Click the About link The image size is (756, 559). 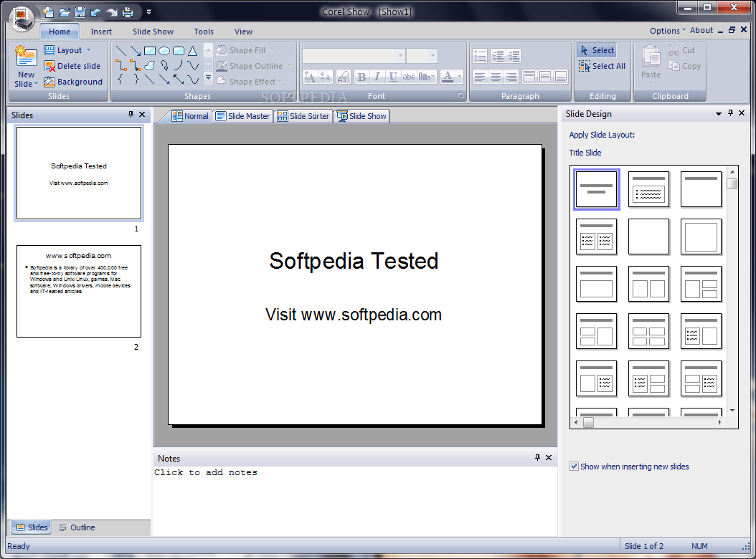[701, 30]
